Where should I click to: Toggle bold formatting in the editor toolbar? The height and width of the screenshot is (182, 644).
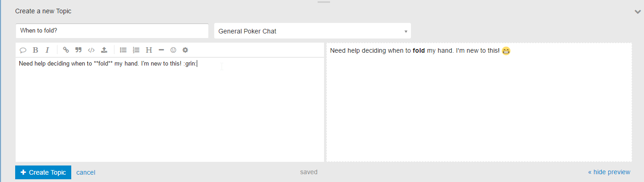tap(35, 50)
